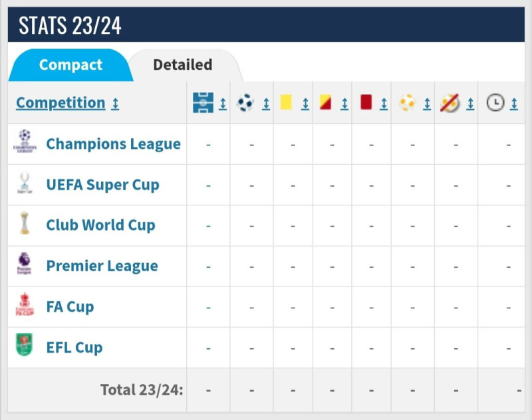Open the Champions League link

113,144
